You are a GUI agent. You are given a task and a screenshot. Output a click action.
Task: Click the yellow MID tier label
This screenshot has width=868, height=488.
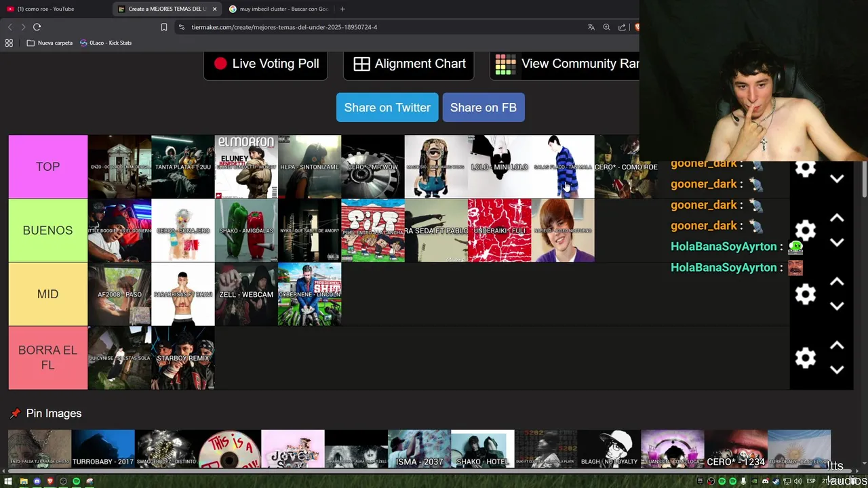(x=48, y=294)
